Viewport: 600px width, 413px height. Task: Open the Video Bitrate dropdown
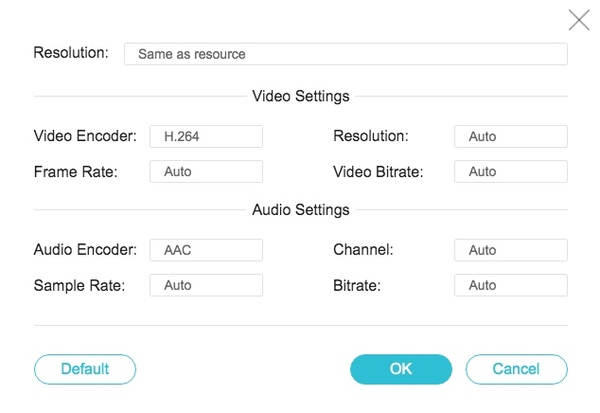[x=510, y=172]
